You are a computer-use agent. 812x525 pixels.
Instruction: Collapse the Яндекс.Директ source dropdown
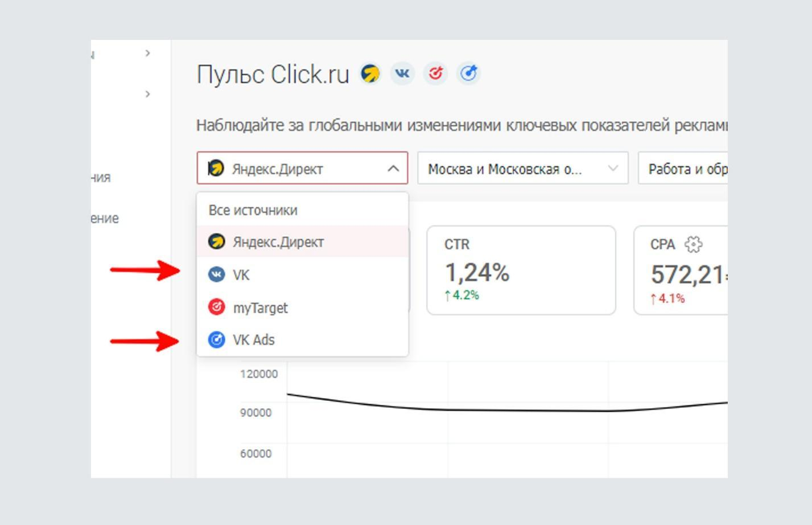click(x=393, y=169)
